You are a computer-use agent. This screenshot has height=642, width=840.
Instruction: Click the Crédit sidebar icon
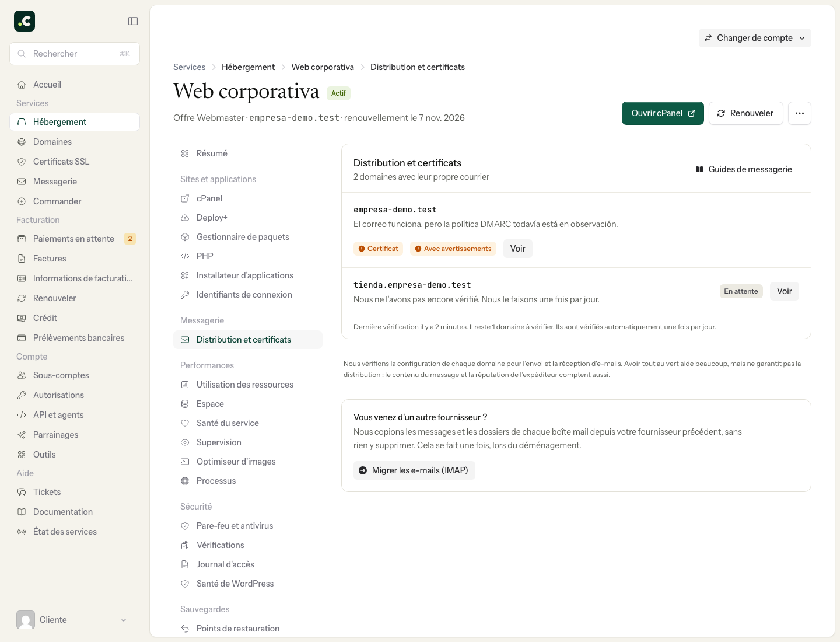[x=22, y=318]
